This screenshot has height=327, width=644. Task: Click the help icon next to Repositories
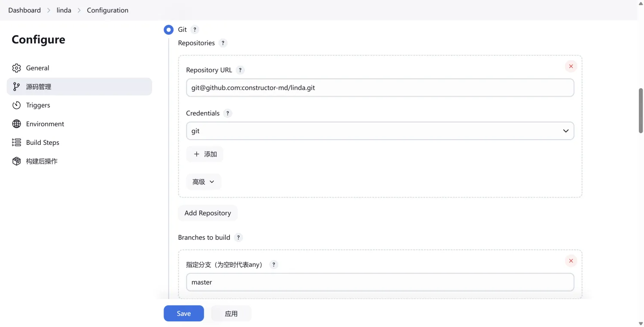[x=223, y=43]
